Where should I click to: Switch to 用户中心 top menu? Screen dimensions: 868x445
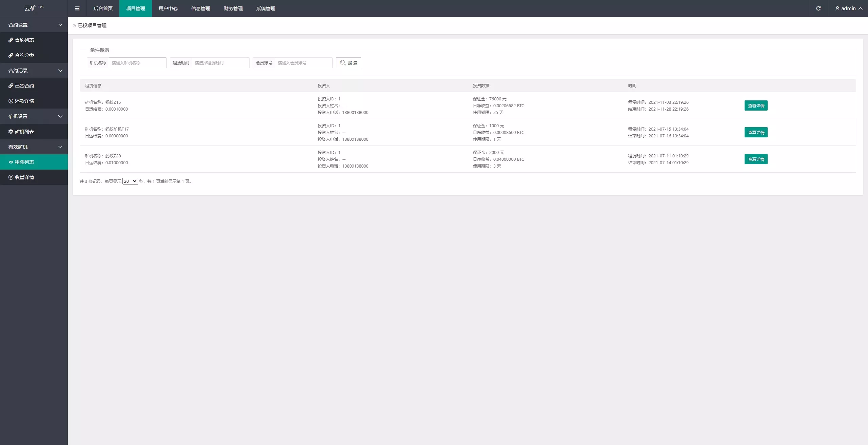(168, 8)
